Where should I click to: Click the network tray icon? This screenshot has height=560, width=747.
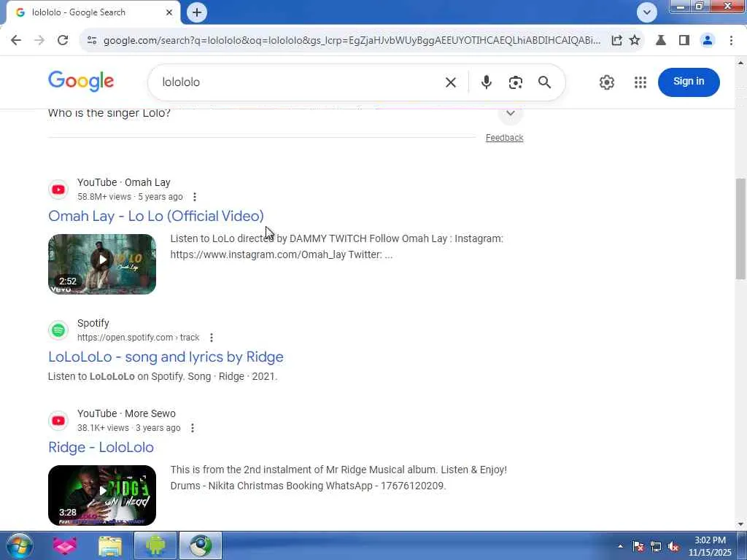point(656,546)
